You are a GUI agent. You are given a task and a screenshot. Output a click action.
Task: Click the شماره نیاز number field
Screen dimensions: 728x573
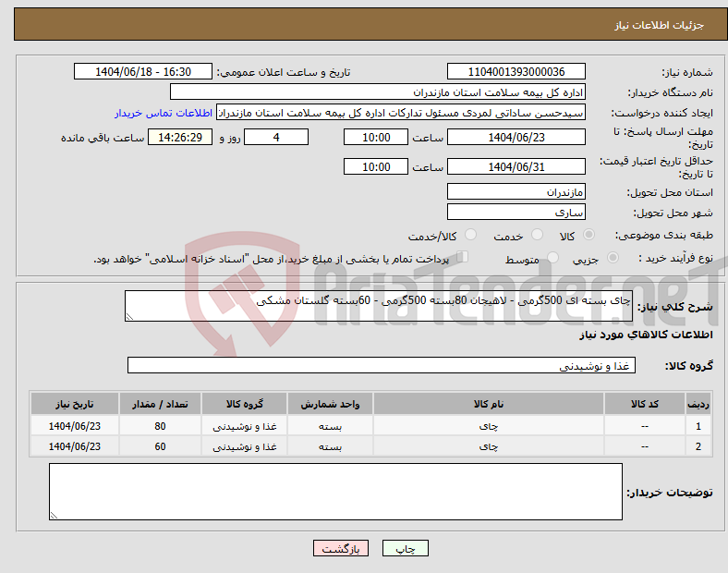tap(516, 72)
